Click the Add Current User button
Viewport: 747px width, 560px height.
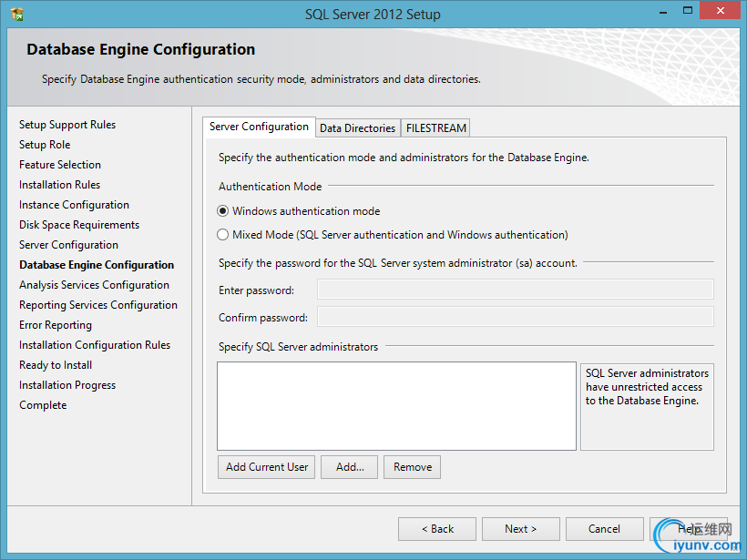267,467
